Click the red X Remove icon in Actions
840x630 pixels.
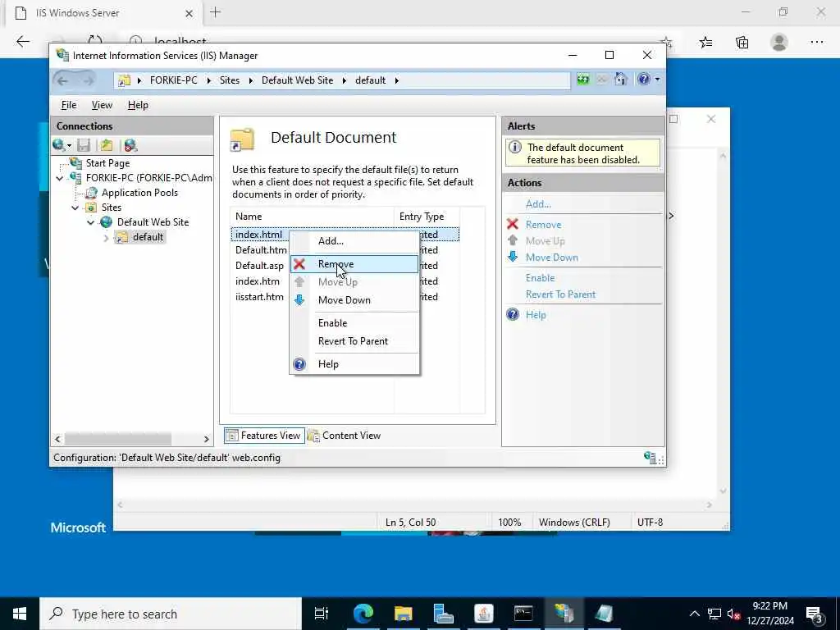point(513,225)
